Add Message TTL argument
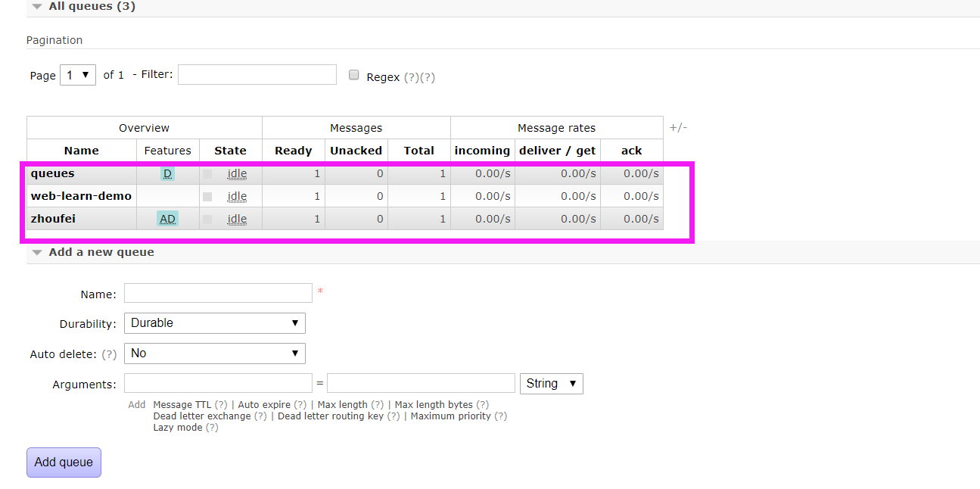Viewport: 980px width, 489px height. [182, 405]
